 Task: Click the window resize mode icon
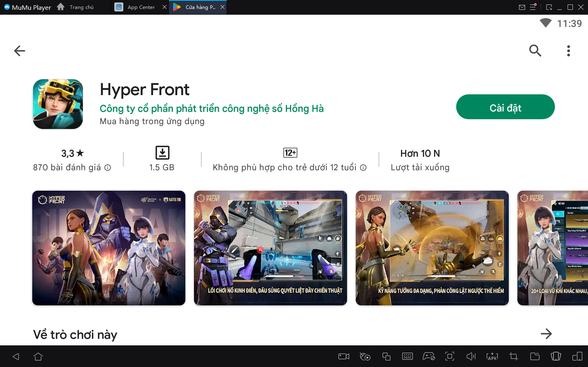pyautogui.click(x=549, y=7)
